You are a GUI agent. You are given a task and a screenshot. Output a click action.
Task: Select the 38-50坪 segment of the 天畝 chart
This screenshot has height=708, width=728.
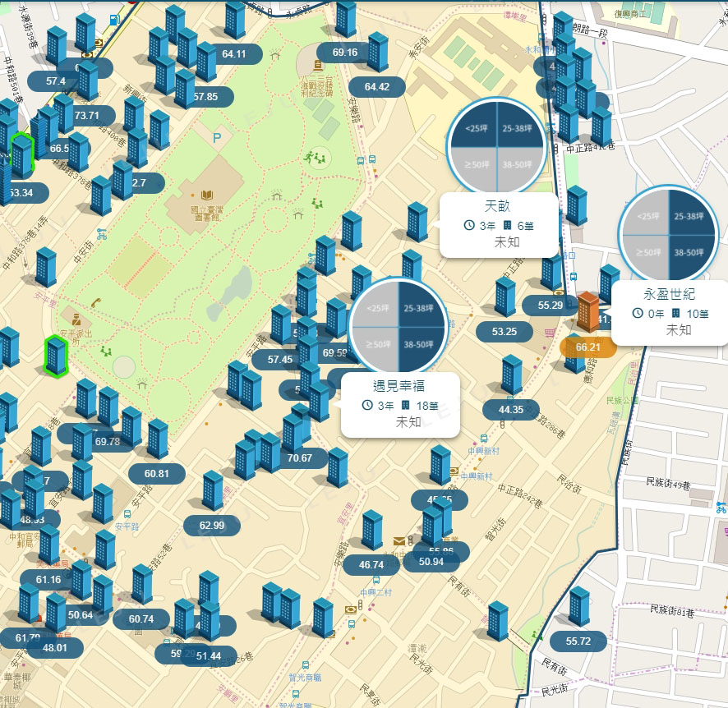tap(518, 168)
